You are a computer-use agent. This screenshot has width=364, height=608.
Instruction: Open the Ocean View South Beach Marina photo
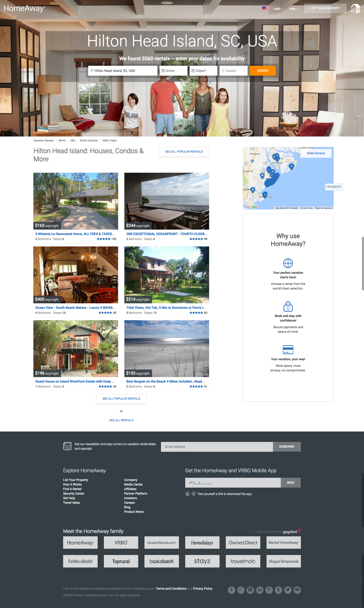[75, 275]
